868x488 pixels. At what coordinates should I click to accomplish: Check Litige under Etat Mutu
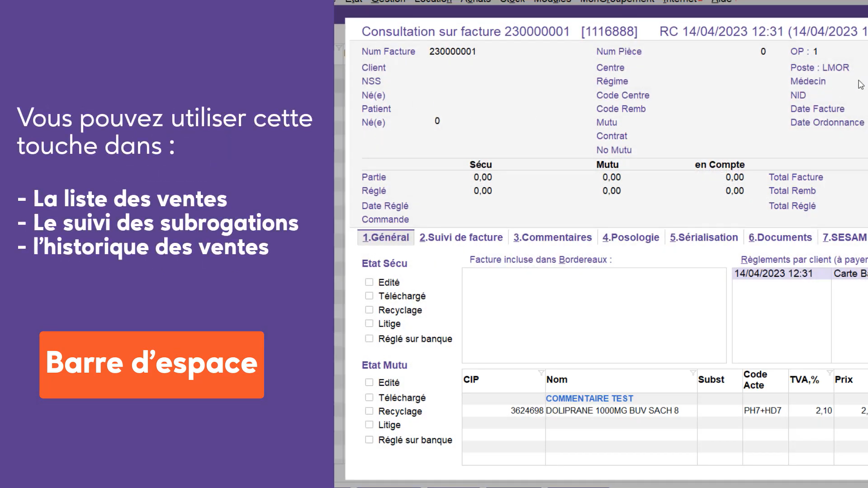369,425
